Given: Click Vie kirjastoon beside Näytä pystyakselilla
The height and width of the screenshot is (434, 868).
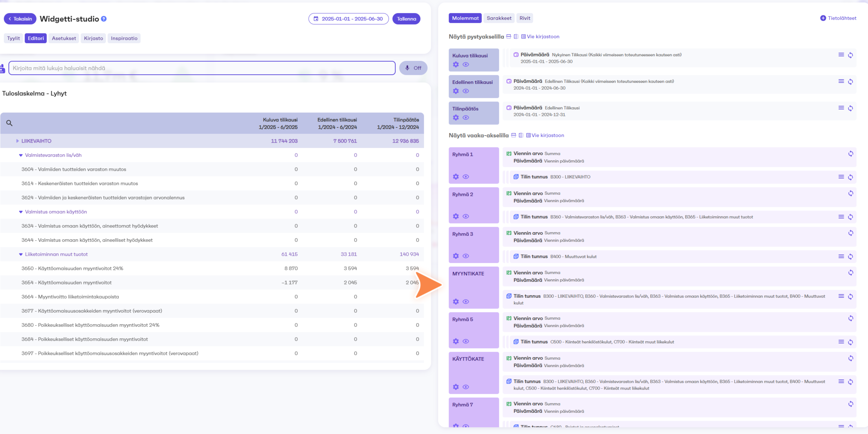Looking at the screenshot, I should pyautogui.click(x=540, y=36).
